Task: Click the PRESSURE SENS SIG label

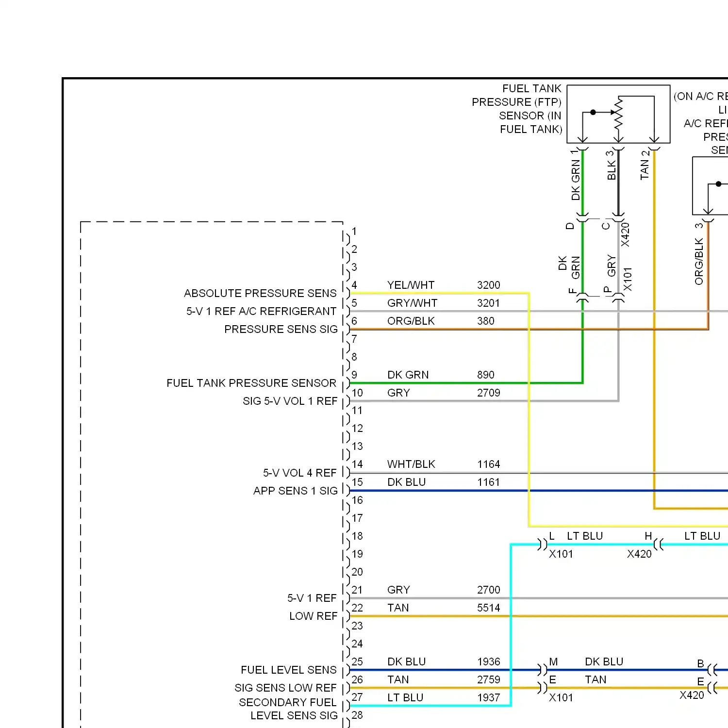Action: click(x=281, y=329)
